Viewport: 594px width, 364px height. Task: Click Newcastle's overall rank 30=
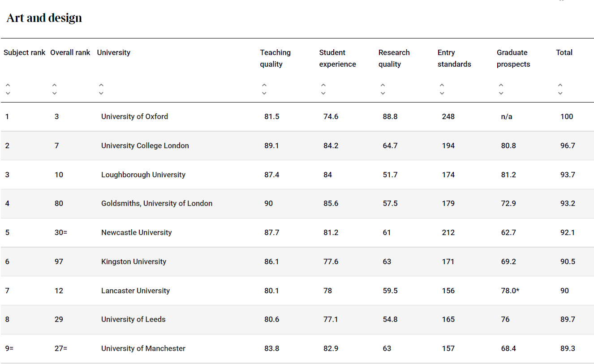[x=61, y=232]
